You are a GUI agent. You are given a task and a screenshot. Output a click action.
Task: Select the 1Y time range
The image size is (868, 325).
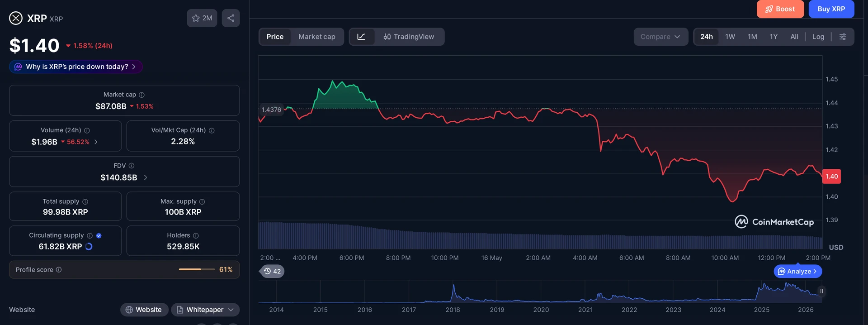(774, 37)
